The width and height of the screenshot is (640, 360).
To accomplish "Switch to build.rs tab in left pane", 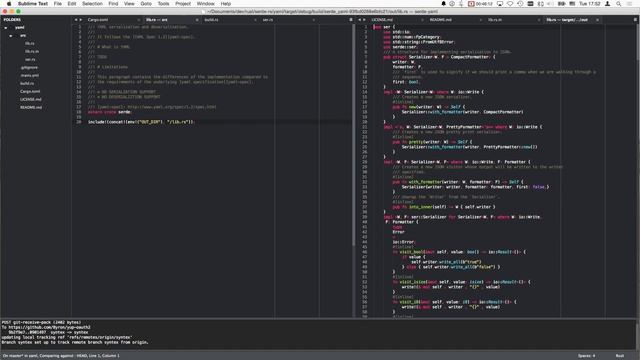I will (211, 20).
